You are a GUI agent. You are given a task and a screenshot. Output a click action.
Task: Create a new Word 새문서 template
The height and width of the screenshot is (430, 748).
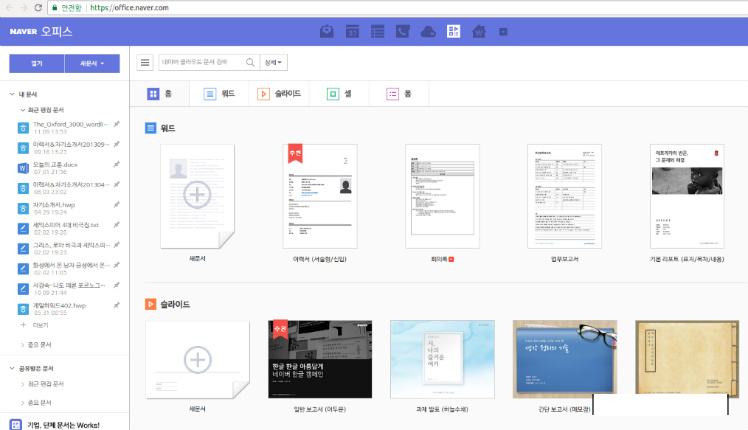[197, 197]
